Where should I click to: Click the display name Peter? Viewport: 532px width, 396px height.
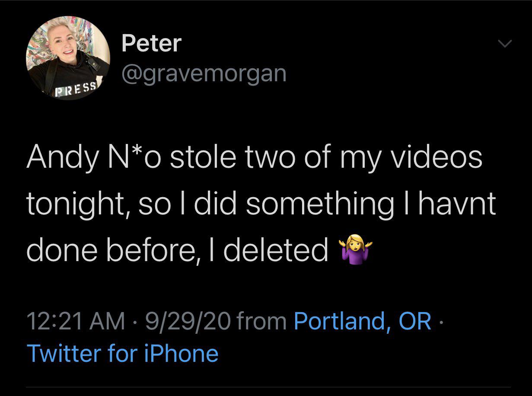(151, 43)
